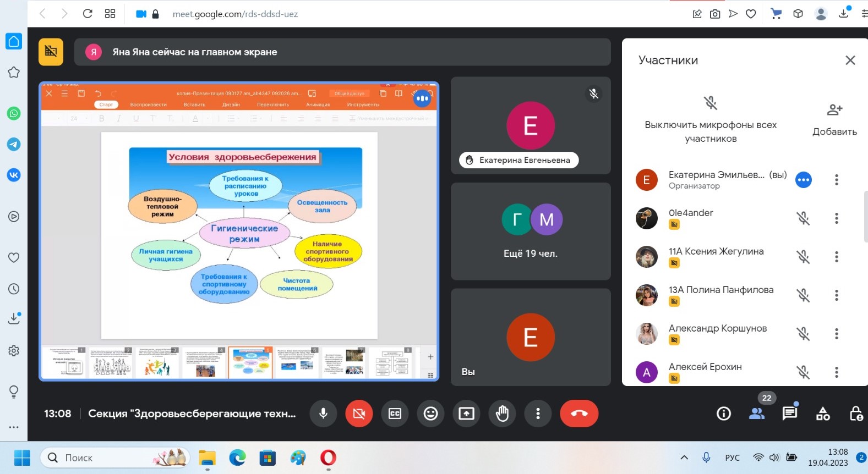Select the Дизайн tab in the shared presentation
This screenshot has width=868, height=474.
231,104
